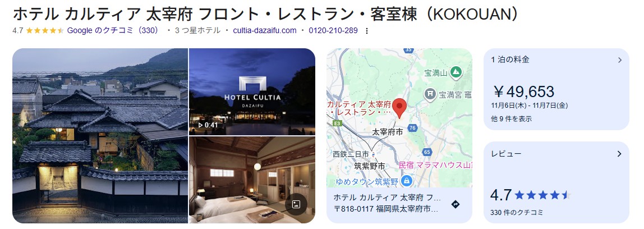This screenshot has width=644, height=229.
Task: Call the 0120-210-289 phone number link
Action: click(x=333, y=30)
